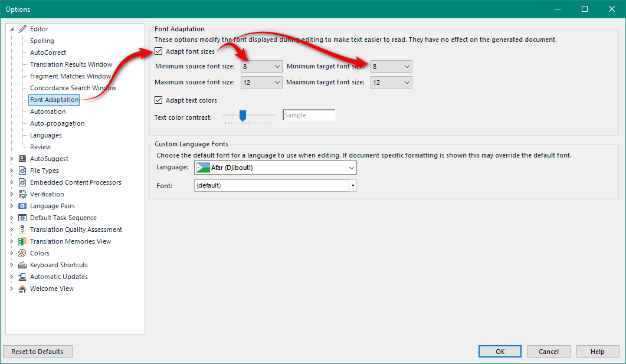Select Languages under Editor
The width and height of the screenshot is (626, 364).
click(46, 135)
